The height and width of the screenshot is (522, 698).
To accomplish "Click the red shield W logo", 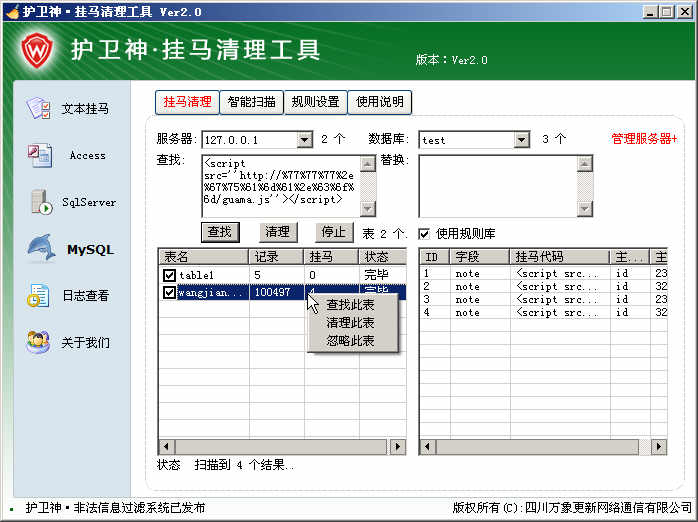I will click(37, 49).
